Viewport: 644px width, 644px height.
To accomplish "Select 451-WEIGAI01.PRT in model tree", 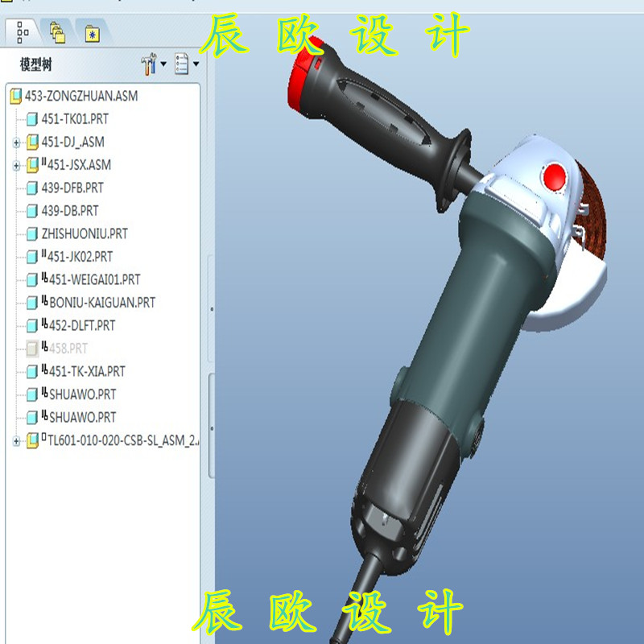I will click(94, 280).
